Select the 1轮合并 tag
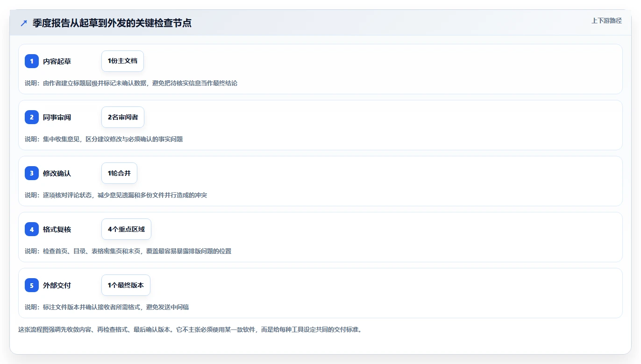Screen dimensions: 641x364 point(119,173)
